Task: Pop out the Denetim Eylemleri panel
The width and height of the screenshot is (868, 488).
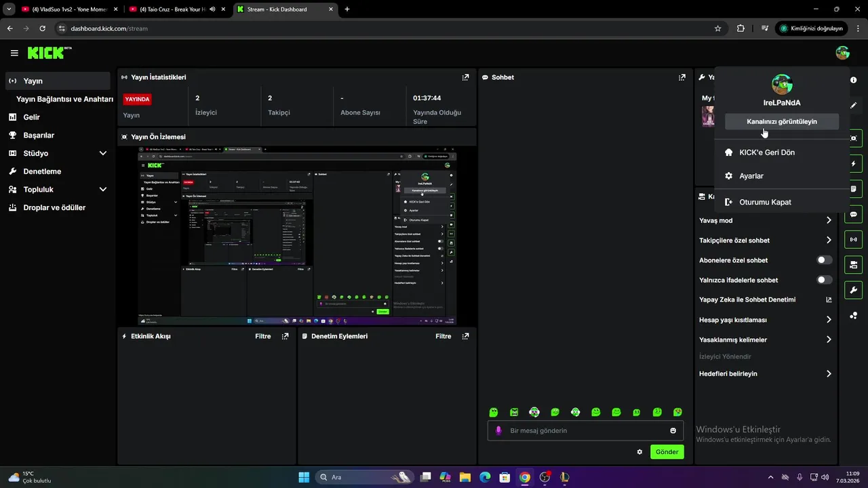Action: pyautogui.click(x=465, y=336)
